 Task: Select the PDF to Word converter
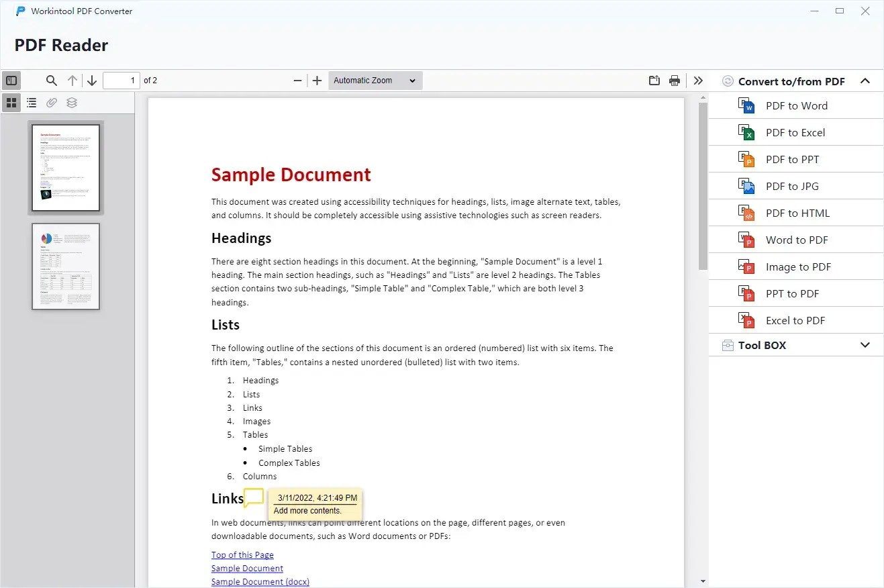(x=797, y=105)
